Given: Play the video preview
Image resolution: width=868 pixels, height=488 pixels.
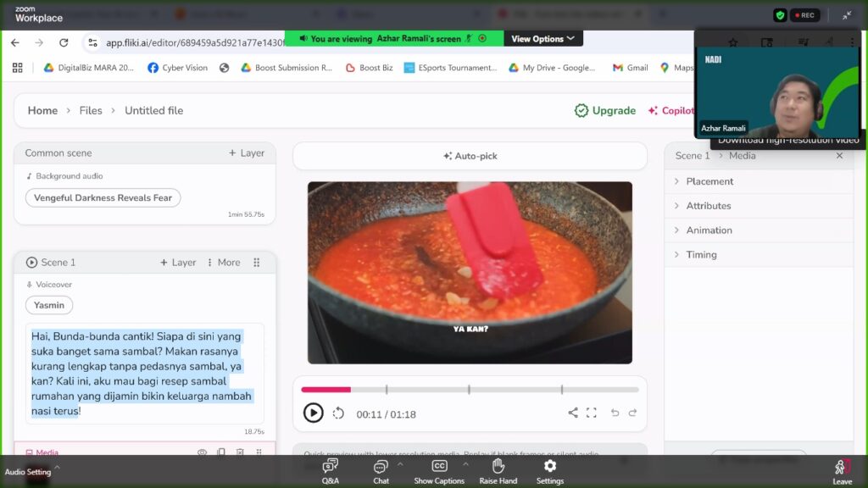Looking at the screenshot, I should pos(313,413).
